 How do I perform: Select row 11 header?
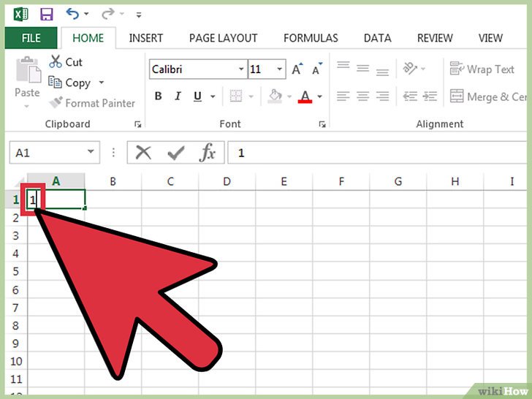(16, 379)
